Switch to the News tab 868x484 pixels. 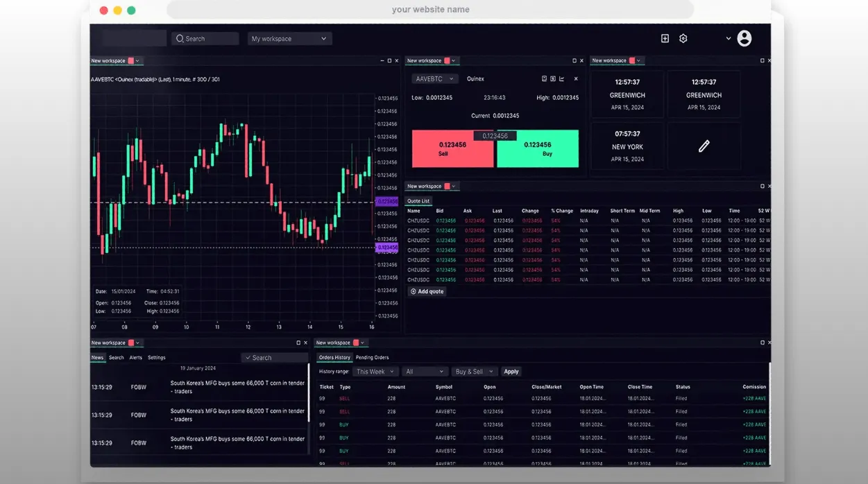click(x=97, y=358)
